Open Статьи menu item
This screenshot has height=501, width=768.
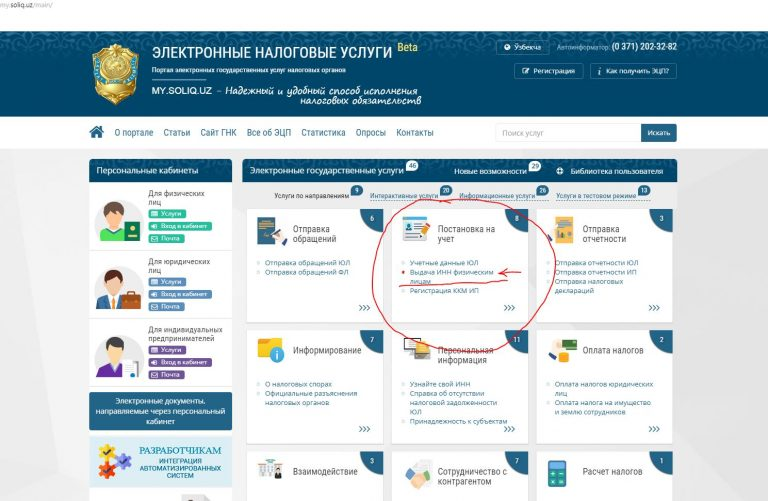[176, 132]
